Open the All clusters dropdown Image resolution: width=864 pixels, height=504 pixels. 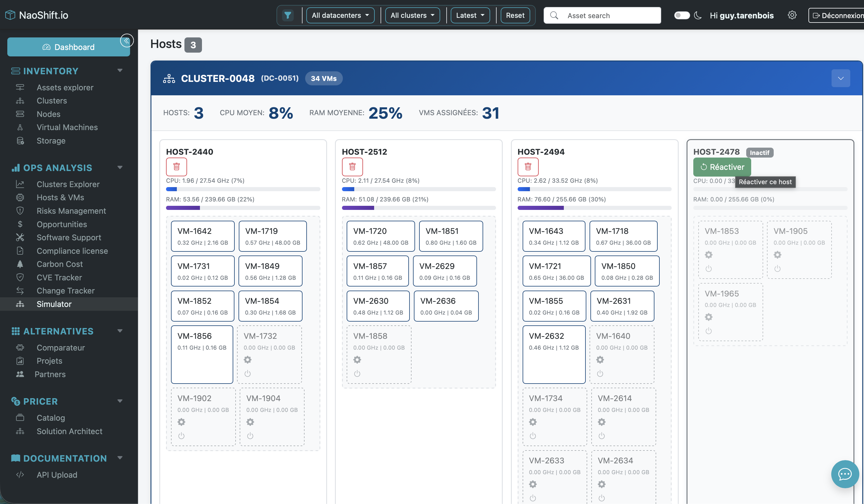point(412,15)
